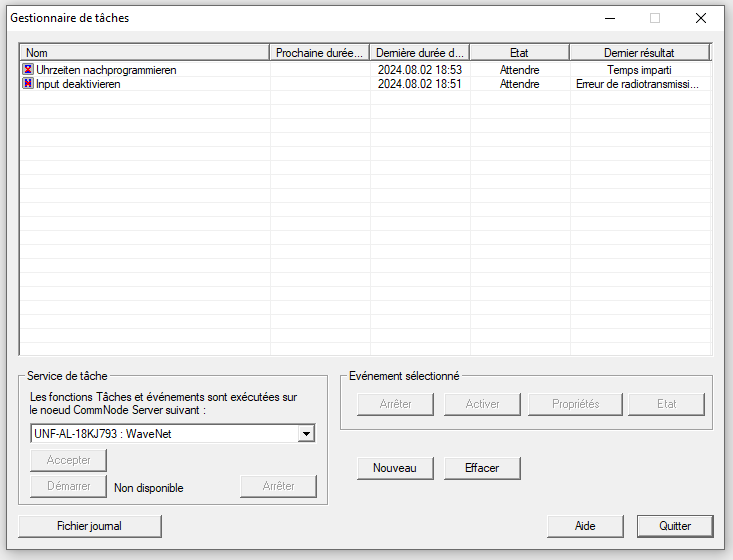Open the Fichier journal log file
The image size is (733, 560).
click(90, 526)
